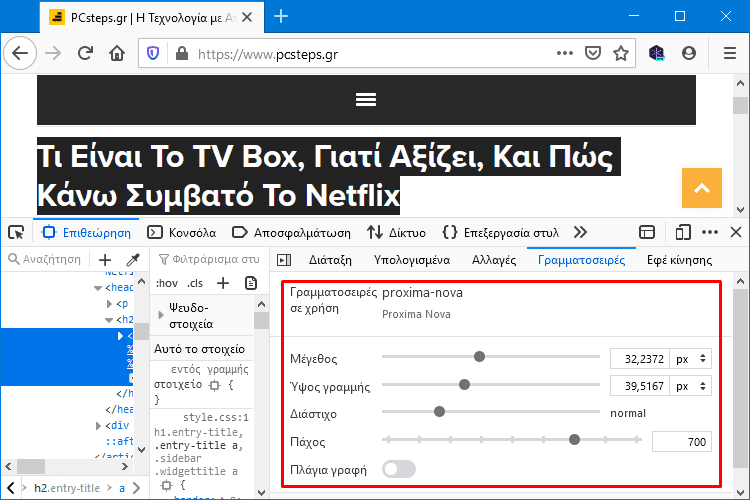The image size is (750, 500).
Task: Open the cube extension icon
Action: [x=657, y=53]
